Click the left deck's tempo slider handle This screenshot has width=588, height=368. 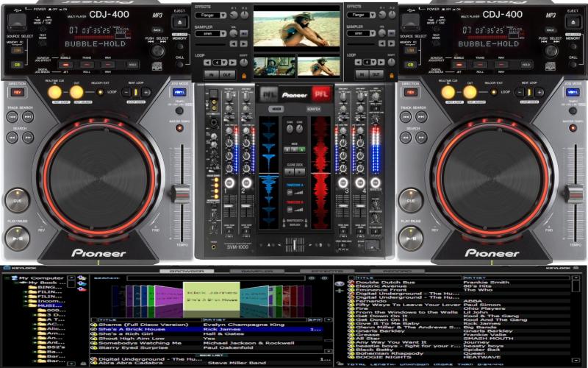point(182,193)
